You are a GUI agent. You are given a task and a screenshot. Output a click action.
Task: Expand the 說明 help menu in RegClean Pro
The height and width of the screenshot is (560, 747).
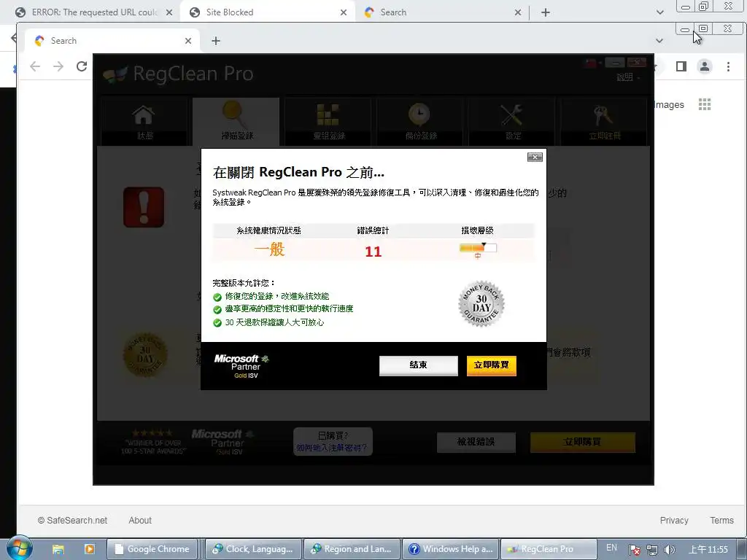(x=628, y=77)
